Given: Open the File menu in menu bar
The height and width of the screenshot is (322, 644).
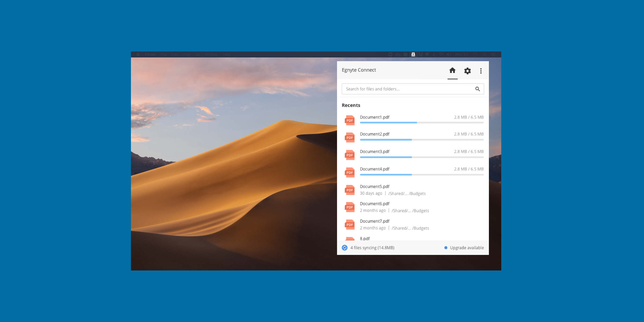Looking at the screenshot, I should coord(164,54).
